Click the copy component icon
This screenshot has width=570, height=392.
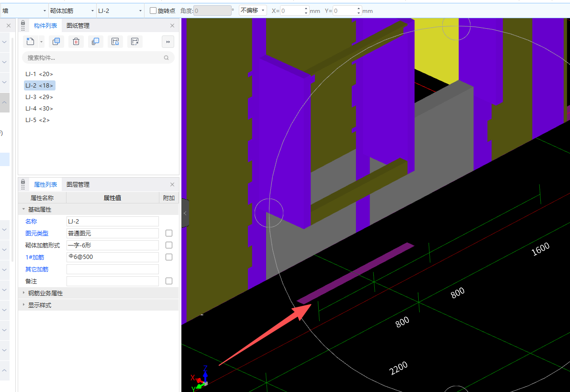click(56, 42)
